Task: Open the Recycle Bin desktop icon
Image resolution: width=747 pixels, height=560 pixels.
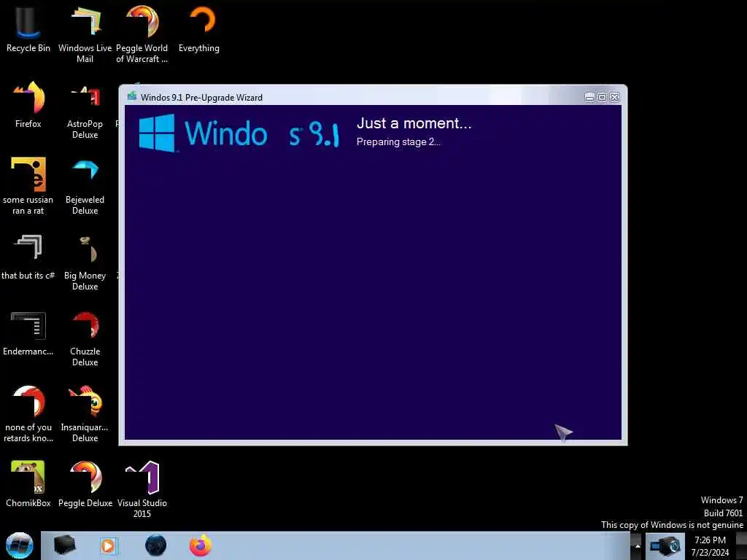Action: (x=28, y=28)
